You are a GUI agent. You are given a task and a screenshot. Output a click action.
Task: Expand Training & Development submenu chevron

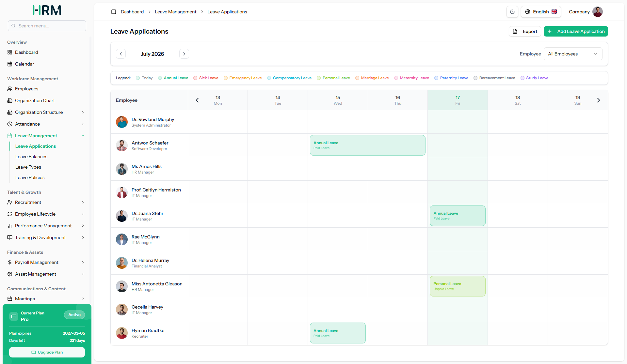(x=83, y=237)
